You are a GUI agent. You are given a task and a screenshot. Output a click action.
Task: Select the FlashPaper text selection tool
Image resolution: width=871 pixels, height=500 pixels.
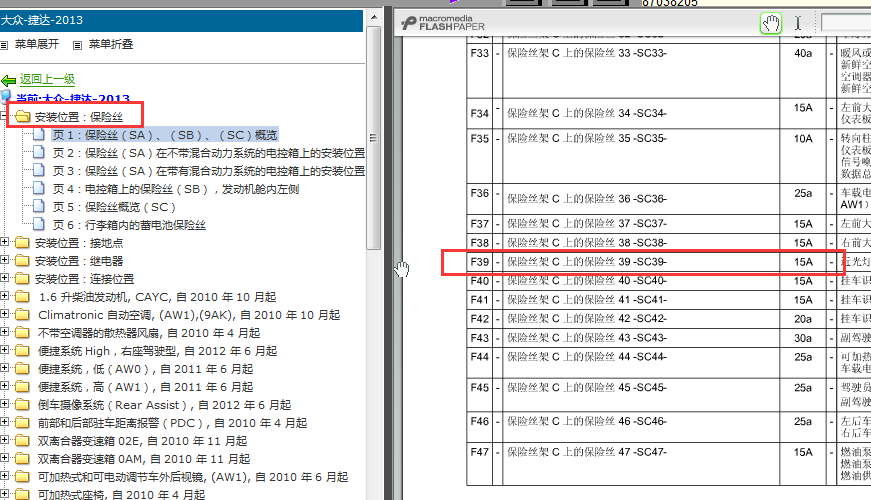[x=798, y=23]
